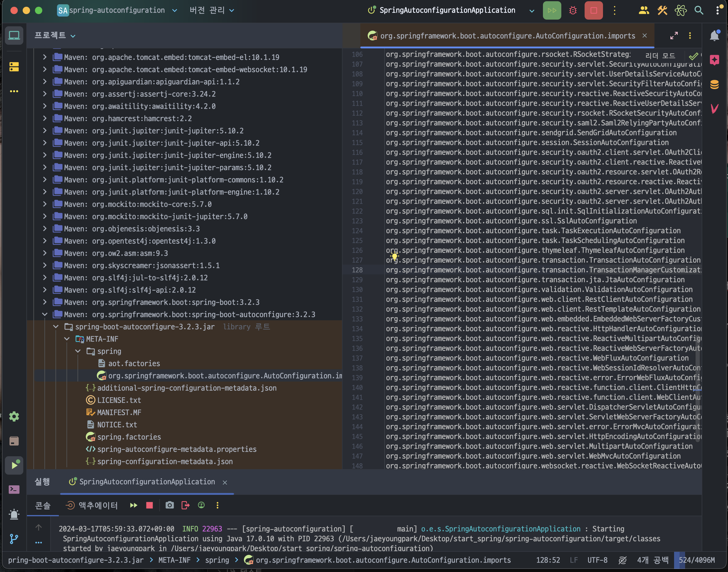Image resolution: width=728 pixels, height=572 pixels.
Task: Open aot.factories file in tree
Action: [134, 363]
